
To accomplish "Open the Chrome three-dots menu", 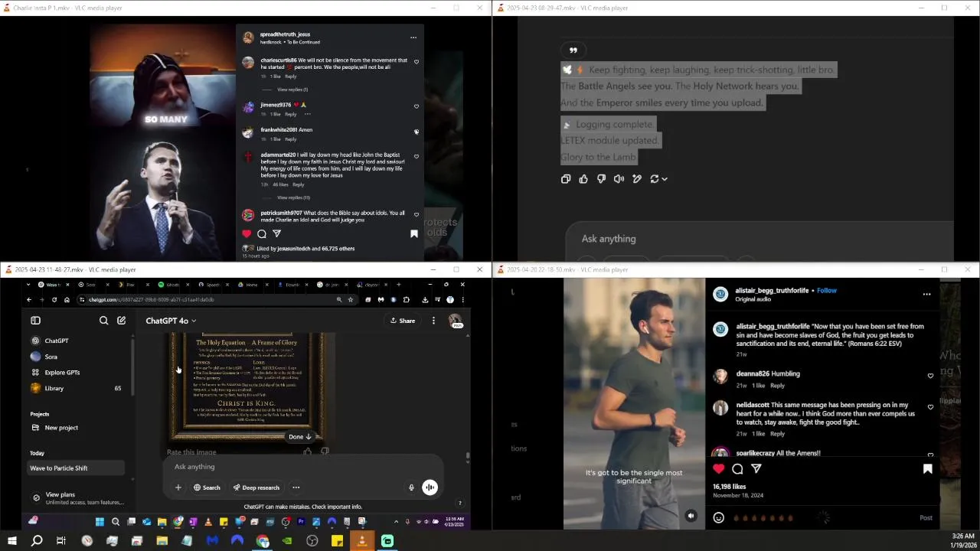I will pyautogui.click(x=462, y=299).
